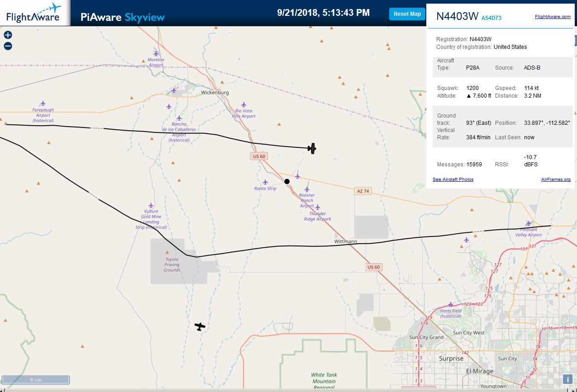Click Ranta Strip airport icon
577x392 pixels.
265,182
